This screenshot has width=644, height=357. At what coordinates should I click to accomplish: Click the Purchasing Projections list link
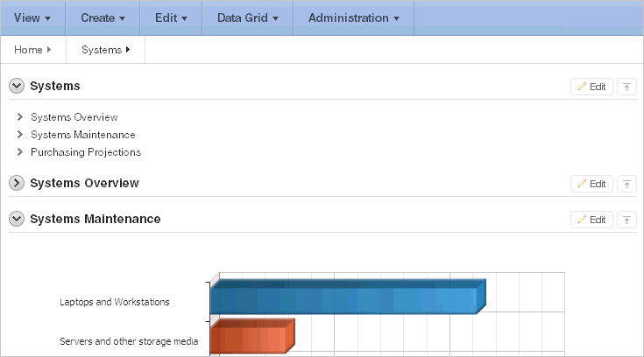point(86,152)
